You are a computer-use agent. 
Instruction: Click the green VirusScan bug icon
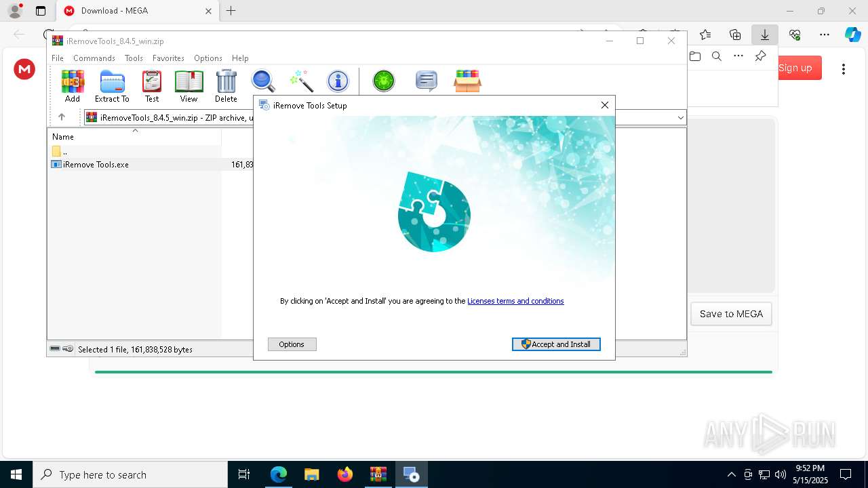coord(384,81)
